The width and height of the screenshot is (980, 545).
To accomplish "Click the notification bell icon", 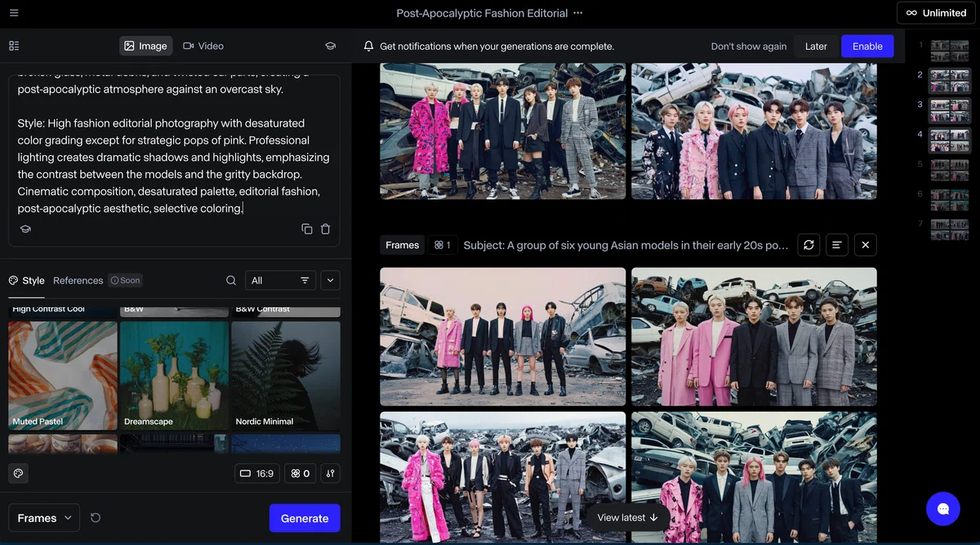I will (x=369, y=47).
